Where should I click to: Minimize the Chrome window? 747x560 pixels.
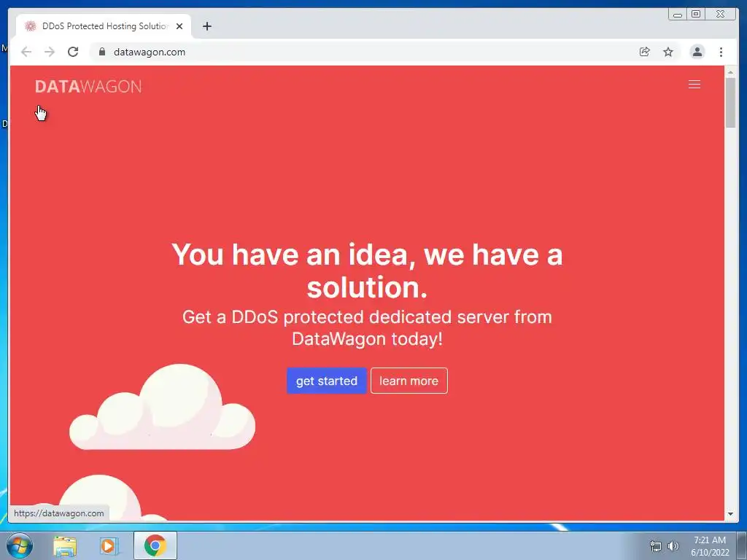pos(678,15)
